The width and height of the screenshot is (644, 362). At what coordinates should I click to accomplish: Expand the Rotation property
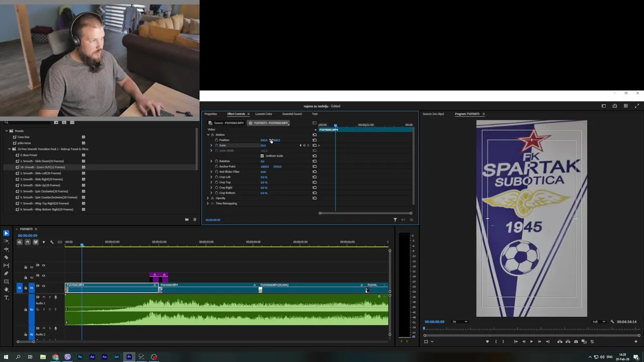(211, 161)
